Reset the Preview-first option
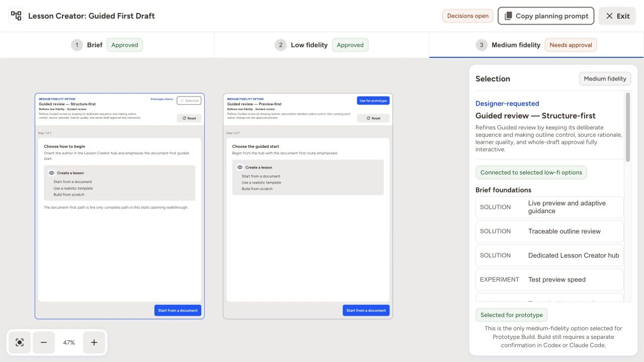This screenshot has width=644, height=362. (x=373, y=118)
